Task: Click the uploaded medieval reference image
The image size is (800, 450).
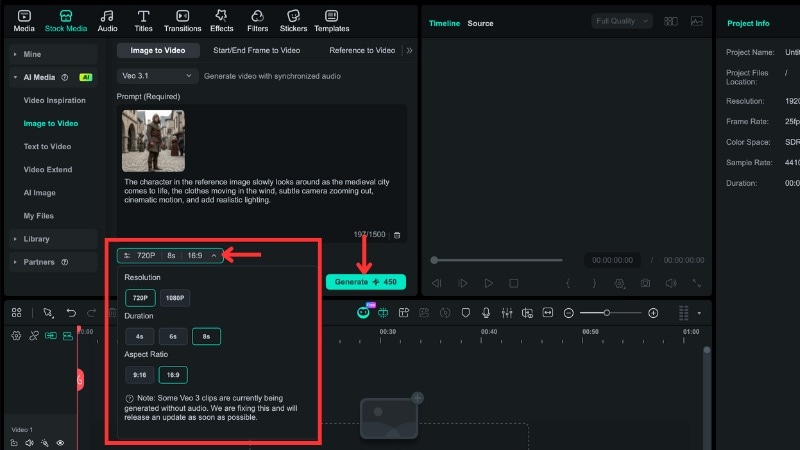Action: 154,141
